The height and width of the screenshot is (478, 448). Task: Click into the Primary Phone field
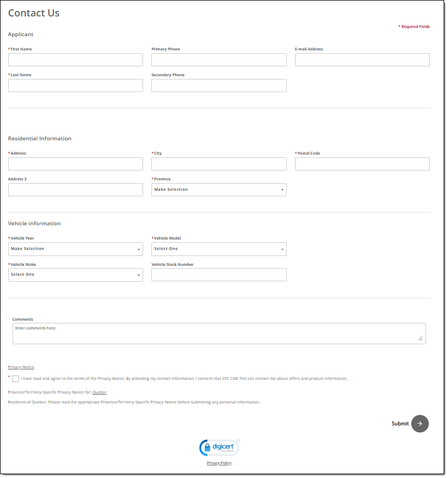click(219, 60)
